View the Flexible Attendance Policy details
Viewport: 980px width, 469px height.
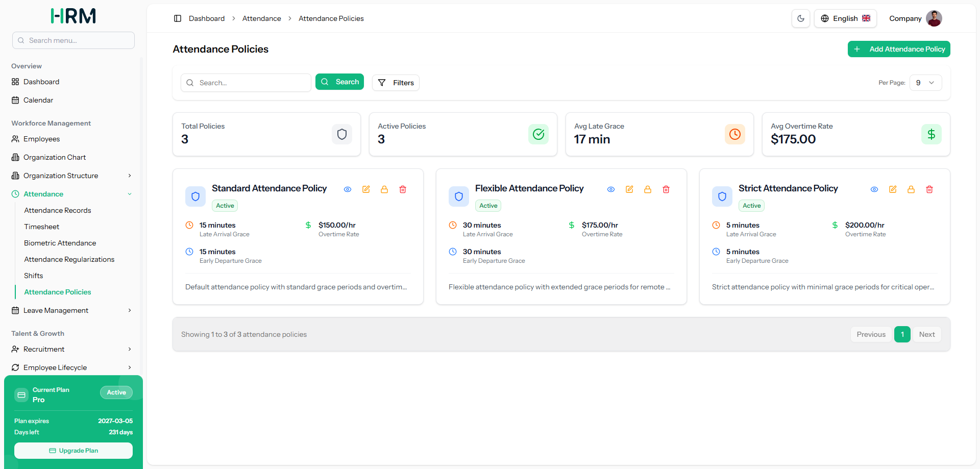click(611, 189)
